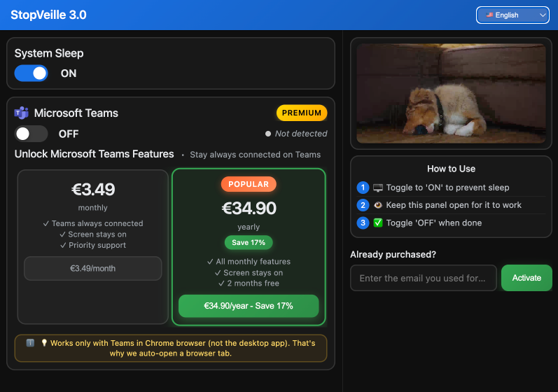This screenshot has width=558, height=392.
Task: Click the monitor icon in step 1
Action: click(x=378, y=188)
